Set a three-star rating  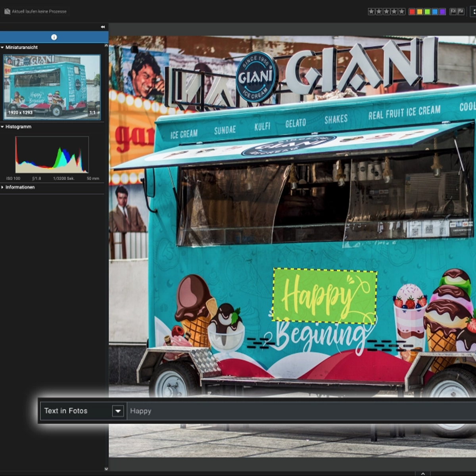click(x=387, y=12)
